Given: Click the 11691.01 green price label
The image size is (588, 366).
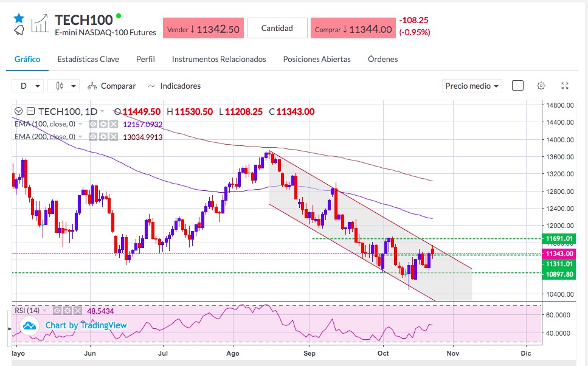Looking at the screenshot, I should [559, 238].
